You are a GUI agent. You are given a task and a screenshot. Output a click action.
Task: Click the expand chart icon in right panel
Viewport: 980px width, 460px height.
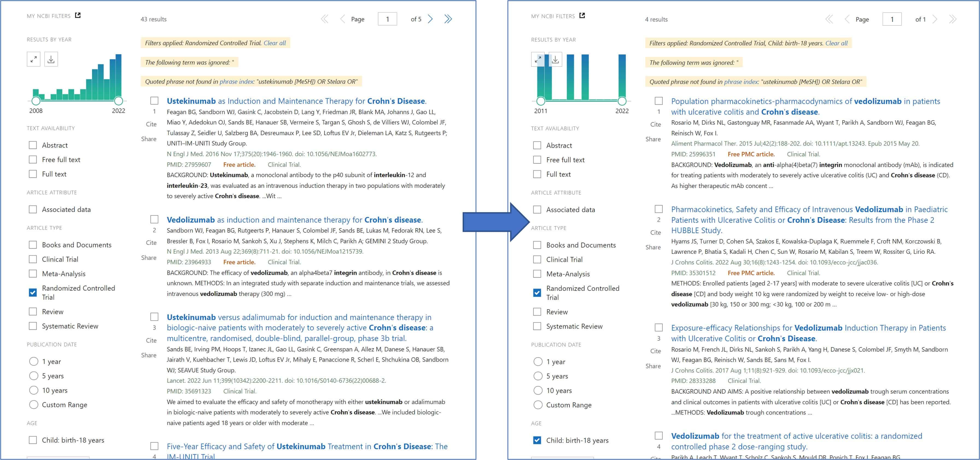click(538, 60)
